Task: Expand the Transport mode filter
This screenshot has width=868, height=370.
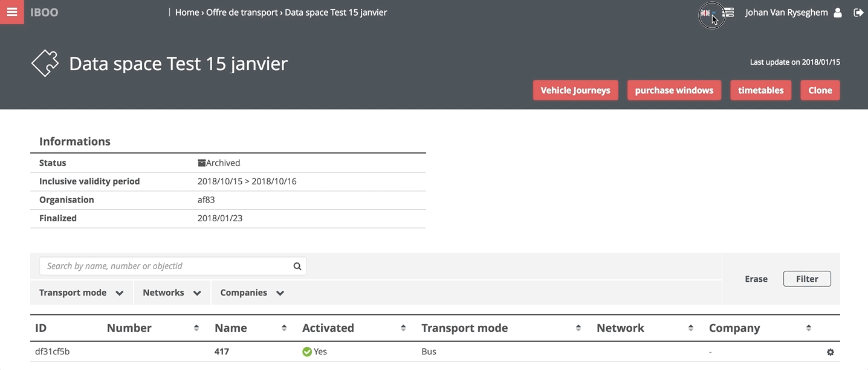Action: click(x=81, y=293)
